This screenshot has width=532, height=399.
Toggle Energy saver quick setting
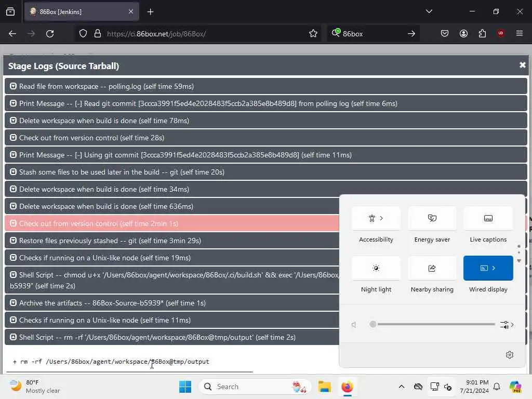tap(432, 218)
